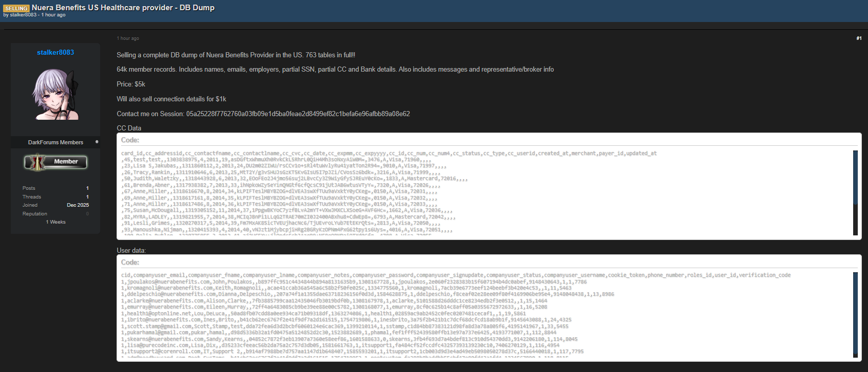Click the SELLING prefix badge
868x372 pixels.
(x=16, y=8)
